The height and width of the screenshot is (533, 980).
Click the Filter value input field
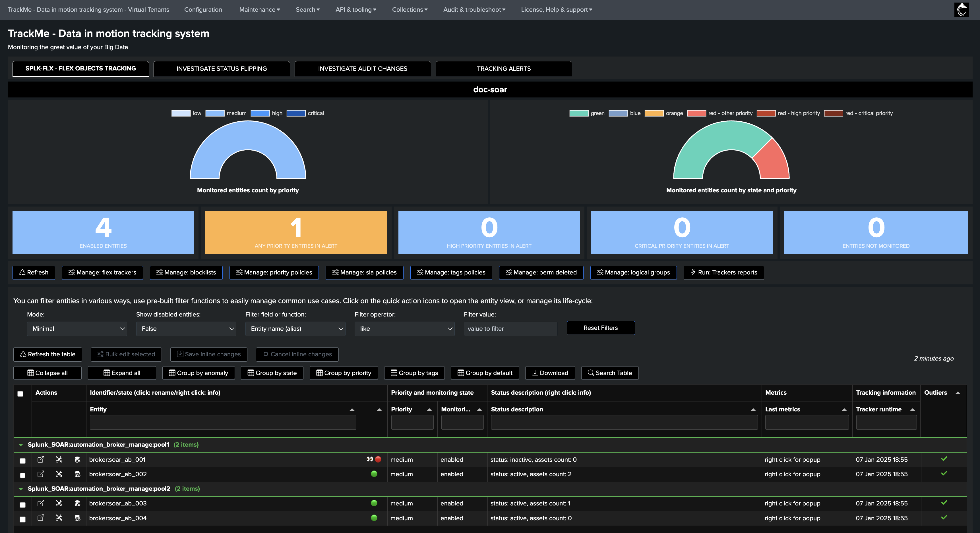click(x=510, y=328)
